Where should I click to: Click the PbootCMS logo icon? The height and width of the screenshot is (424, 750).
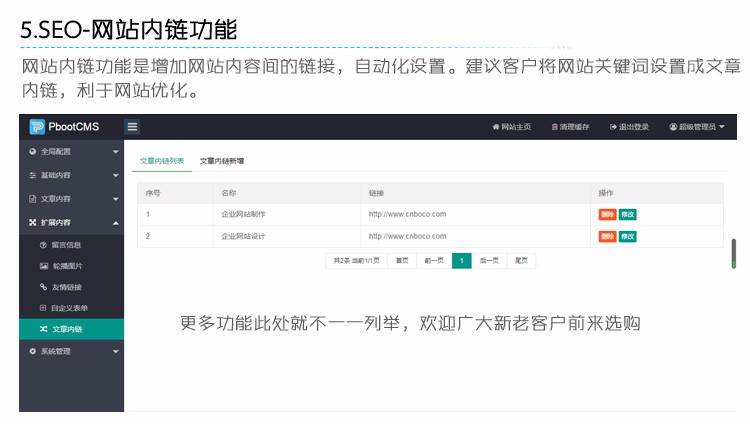[x=38, y=126]
